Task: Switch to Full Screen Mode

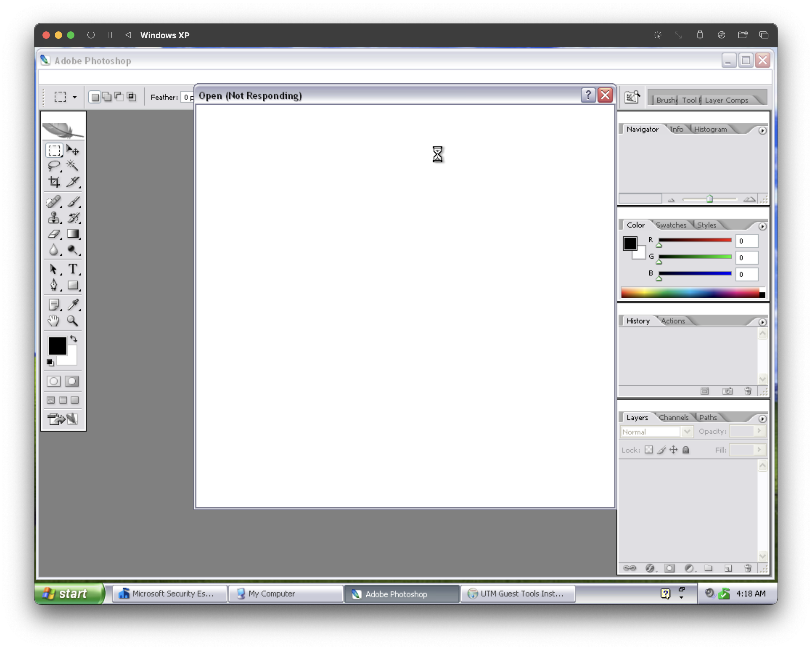Action: pos(75,400)
